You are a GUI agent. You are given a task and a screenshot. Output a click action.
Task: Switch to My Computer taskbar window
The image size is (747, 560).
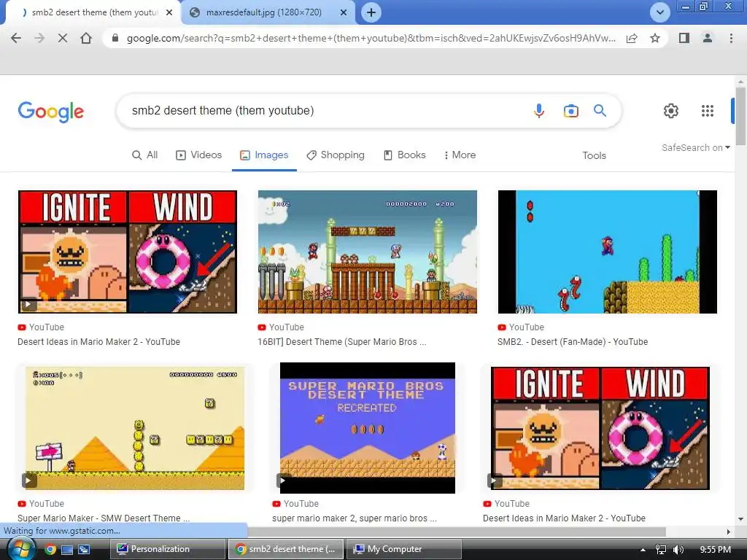(x=403, y=549)
